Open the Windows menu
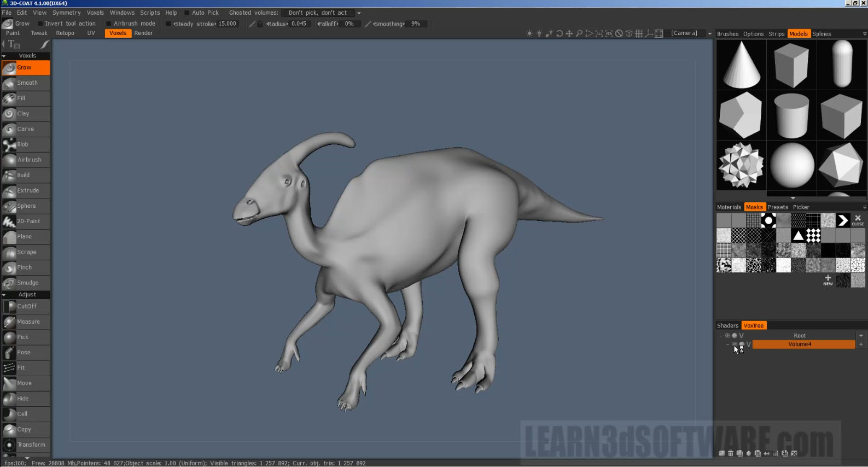The width and height of the screenshot is (868, 467). [x=122, y=13]
